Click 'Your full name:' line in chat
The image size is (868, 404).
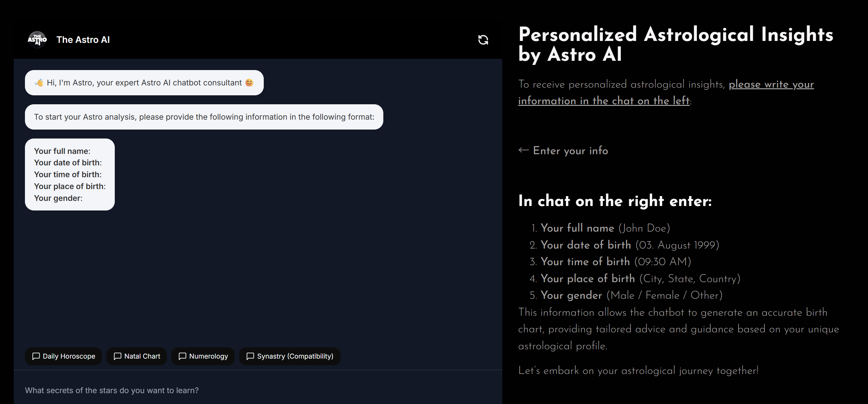(x=62, y=151)
